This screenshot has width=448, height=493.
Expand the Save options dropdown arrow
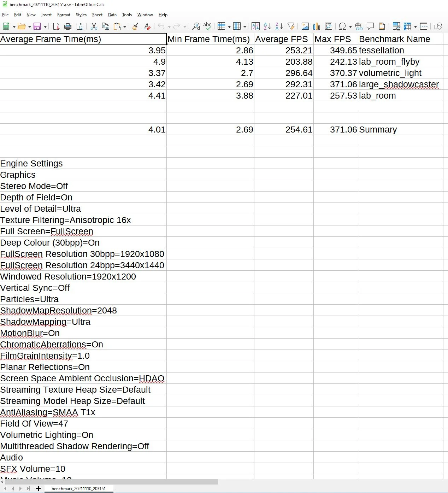pos(45,27)
